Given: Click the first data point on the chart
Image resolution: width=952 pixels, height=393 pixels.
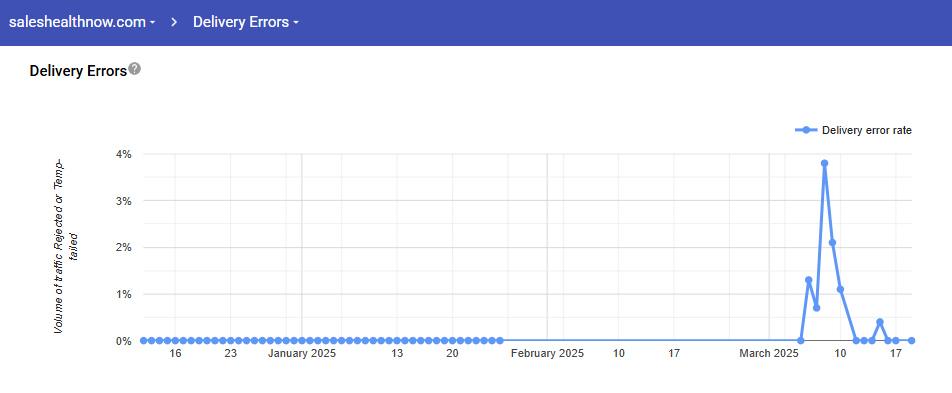Looking at the screenshot, I should (143, 341).
